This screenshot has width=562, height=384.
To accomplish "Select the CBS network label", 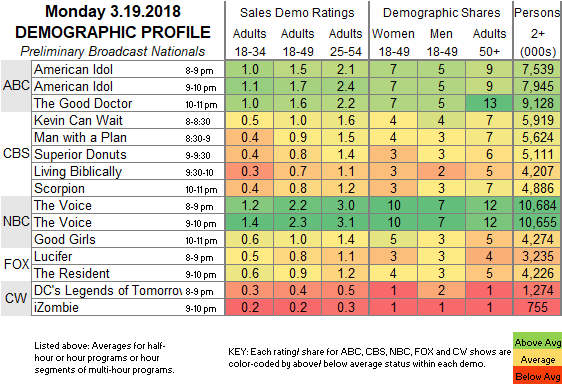I will click(16, 153).
